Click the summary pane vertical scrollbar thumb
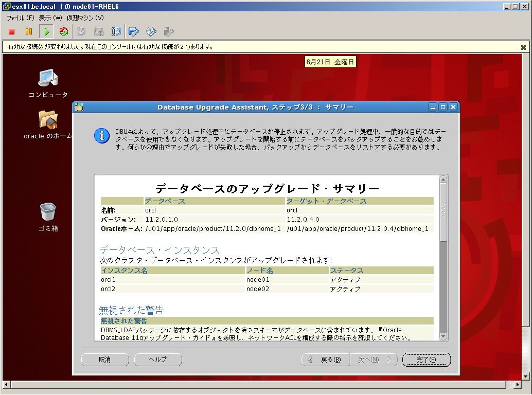 coord(443,212)
